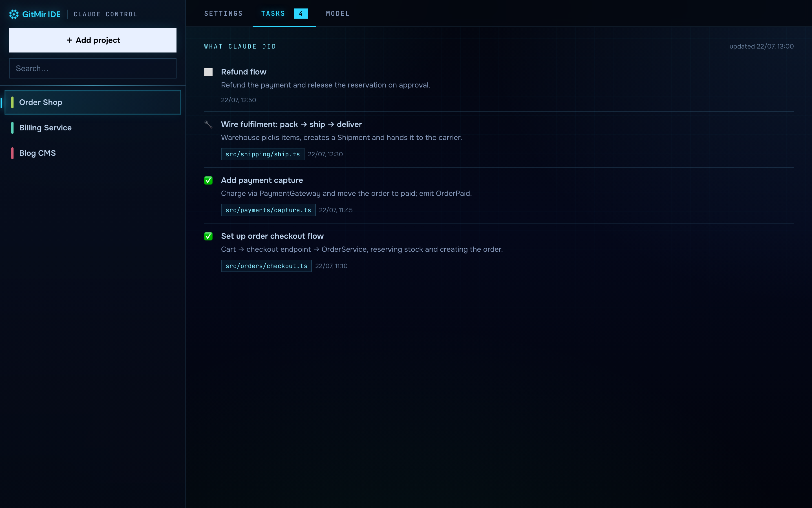Viewport: 812px width, 508px height.
Task: Click the Add payment capture title
Action: click(x=262, y=180)
